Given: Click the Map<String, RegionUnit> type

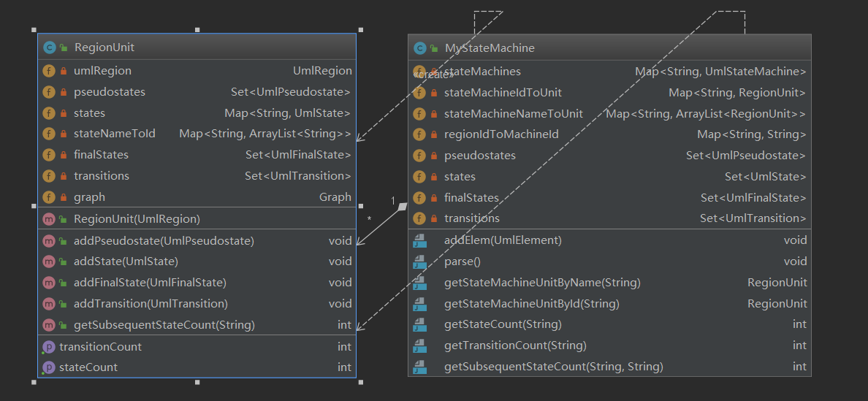Looking at the screenshot, I should tap(736, 93).
